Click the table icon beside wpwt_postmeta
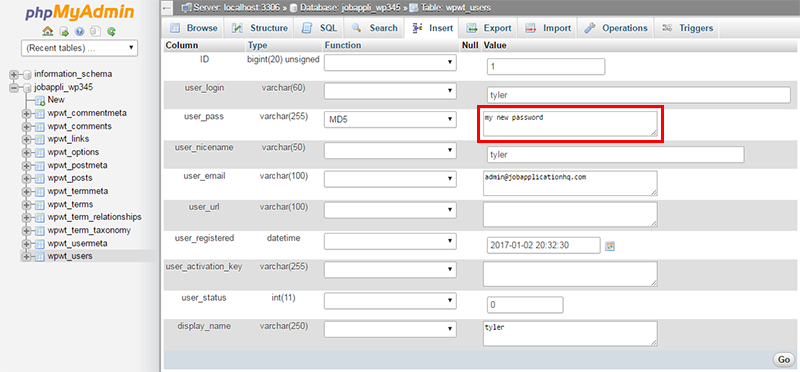Image resolution: width=800 pixels, height=372 pixels. pos(40,165)
